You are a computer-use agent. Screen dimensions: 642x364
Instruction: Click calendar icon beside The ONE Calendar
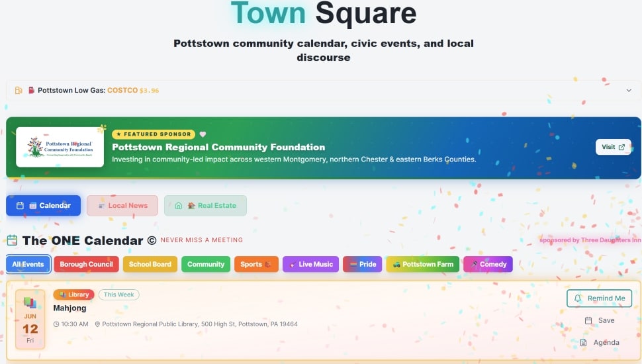[13, 240]
